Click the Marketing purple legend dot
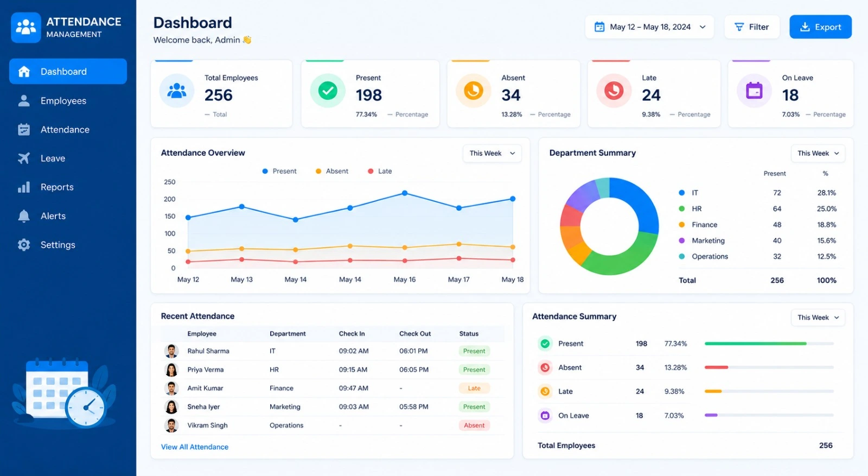Image resolution: width=868 pixels, height=476 pixels. (x=681, y=240)
